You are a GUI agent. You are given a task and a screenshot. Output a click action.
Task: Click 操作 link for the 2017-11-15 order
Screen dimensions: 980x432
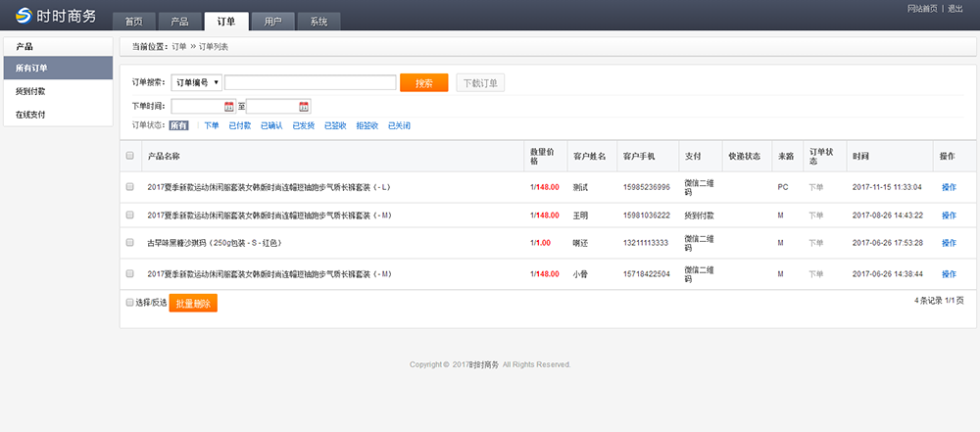[x=948, y=186]
